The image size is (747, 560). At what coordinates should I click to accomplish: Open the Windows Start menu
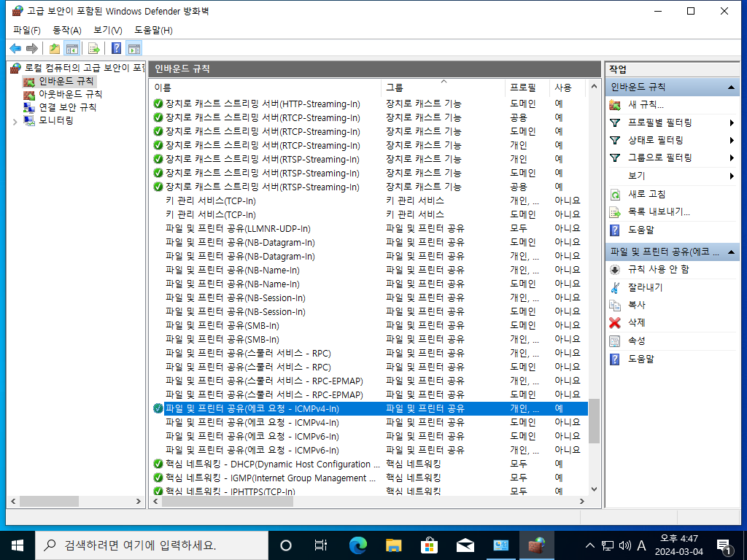coord(18,545)
